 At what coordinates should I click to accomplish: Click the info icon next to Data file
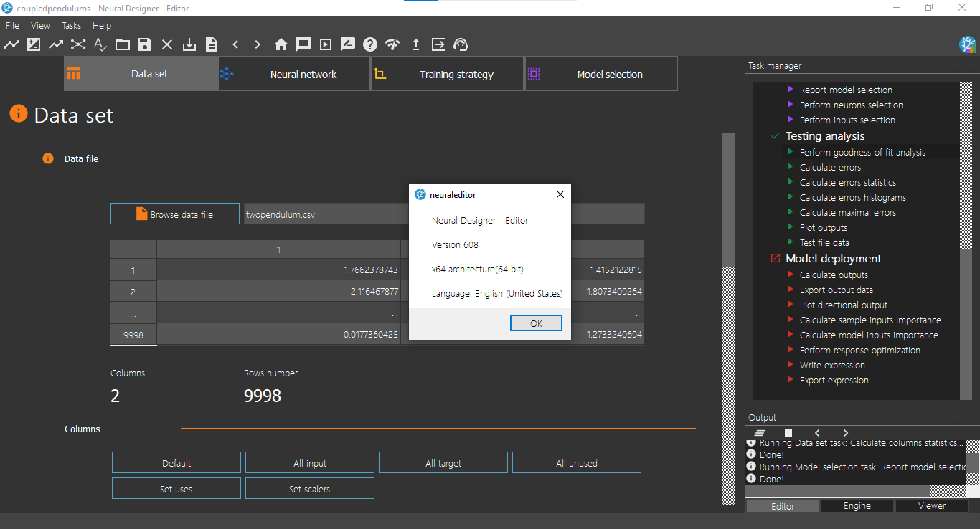point(48,158)
